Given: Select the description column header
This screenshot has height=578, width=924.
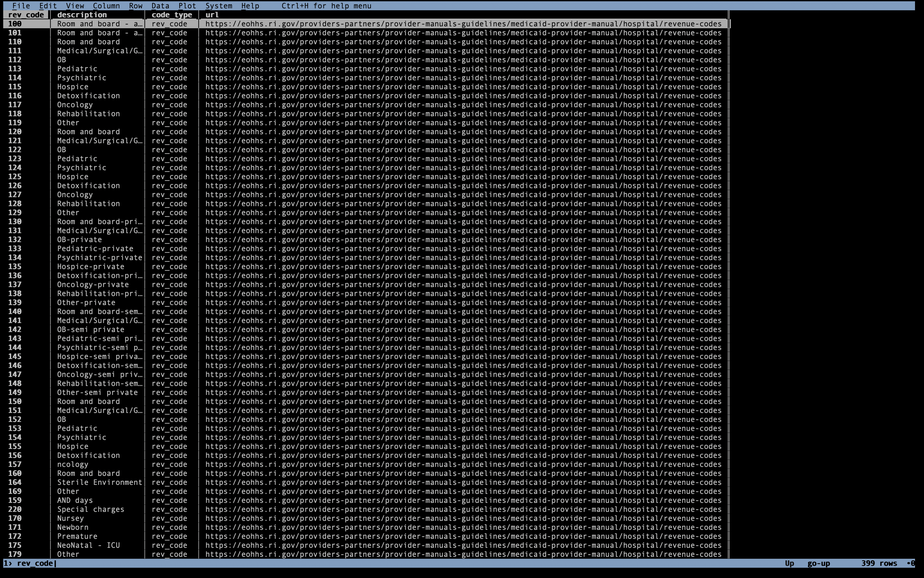Looking at the screenshot, I should coord(82,15).
